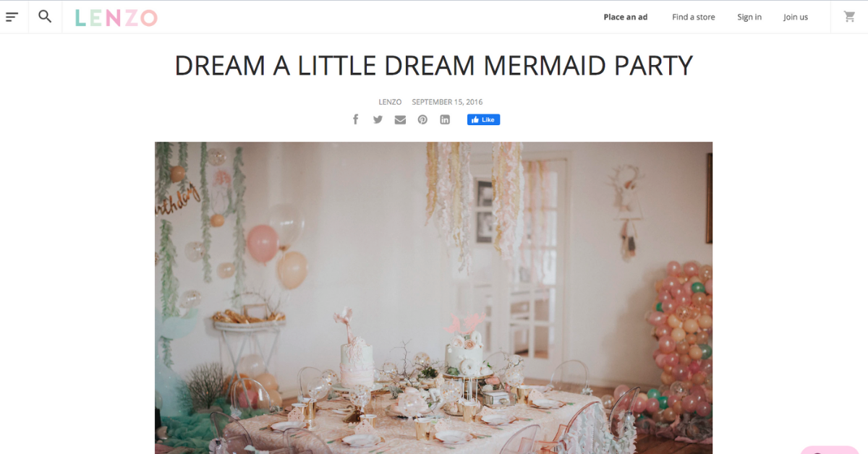Open the hamburger menu icon
Viewport: 868px width, 454px height.
coord(12,17)
